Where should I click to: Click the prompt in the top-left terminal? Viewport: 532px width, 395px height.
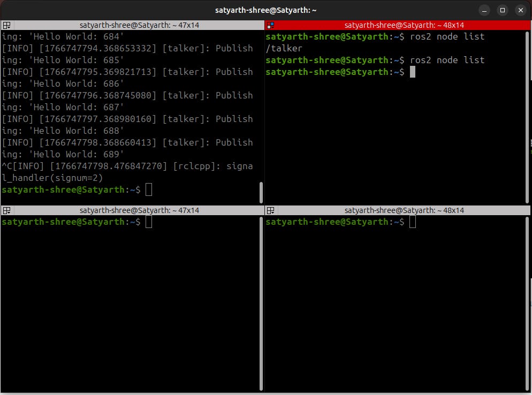coord(71,189)
